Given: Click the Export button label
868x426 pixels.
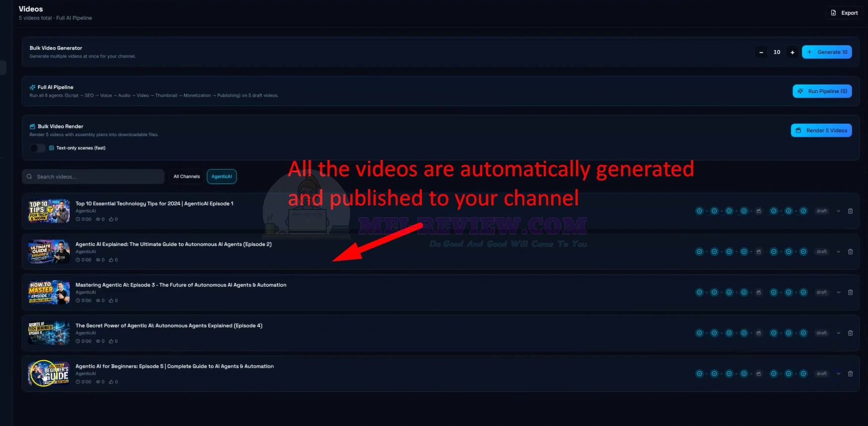Looking at the screenshot, I should point(850,13).
